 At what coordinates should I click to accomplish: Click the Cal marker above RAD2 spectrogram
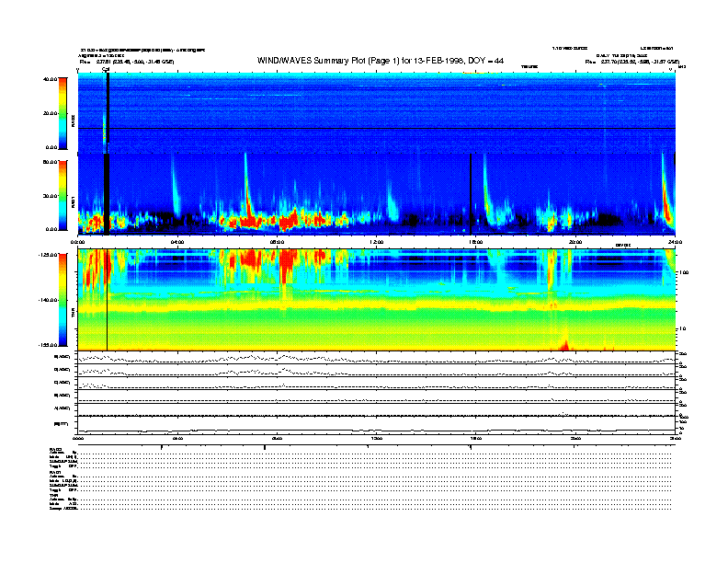click(106, 70)
